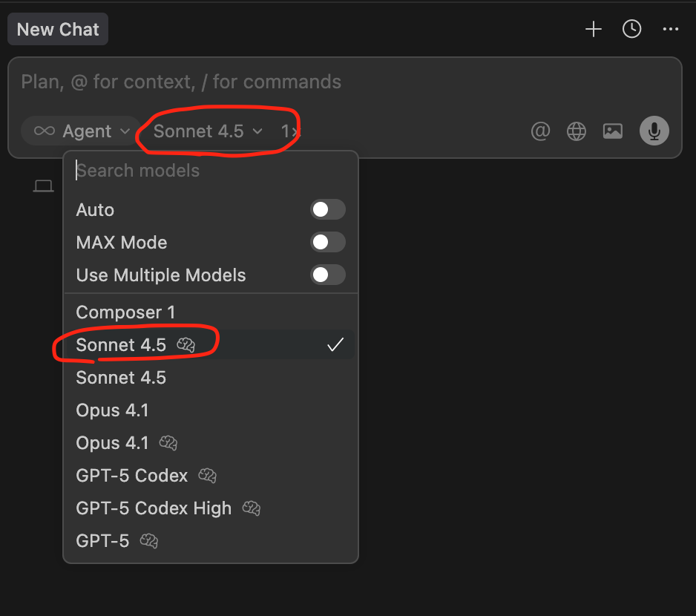Click the laptop icon below chat box
The width and height of the screenshot is (696, 616).
coord(44,186)
